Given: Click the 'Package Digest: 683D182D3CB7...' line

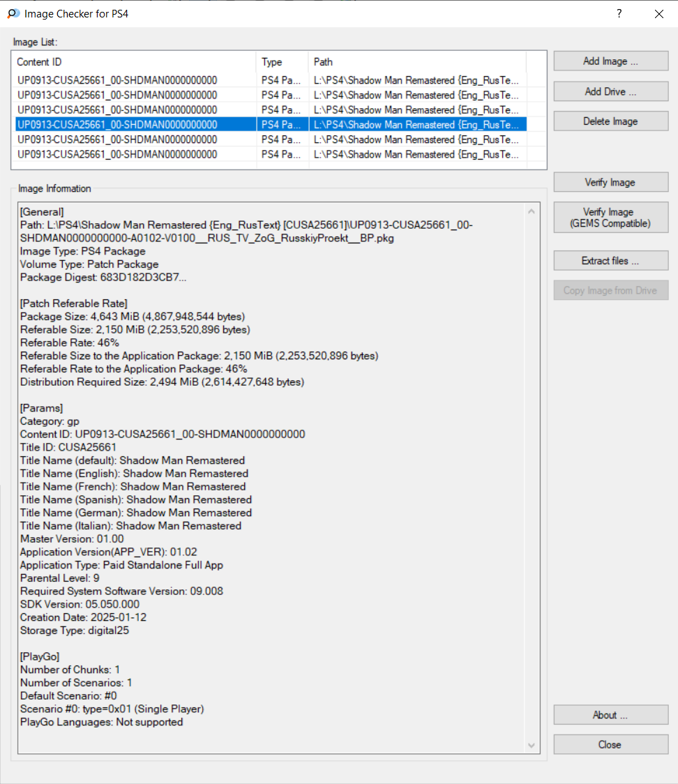Looking at the screenshot, I should pyautogui.click(x=103, y=278).
